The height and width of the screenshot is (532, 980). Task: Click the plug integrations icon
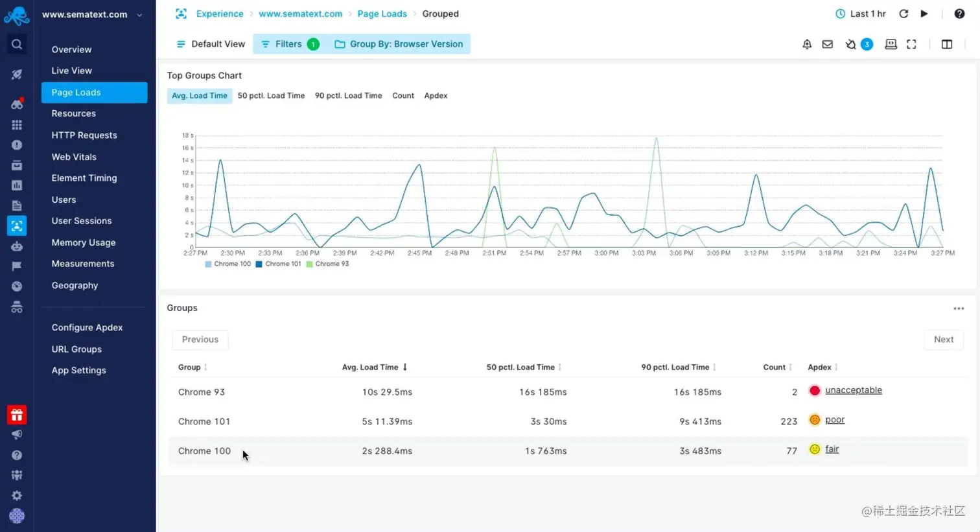(x=850, y=44)
